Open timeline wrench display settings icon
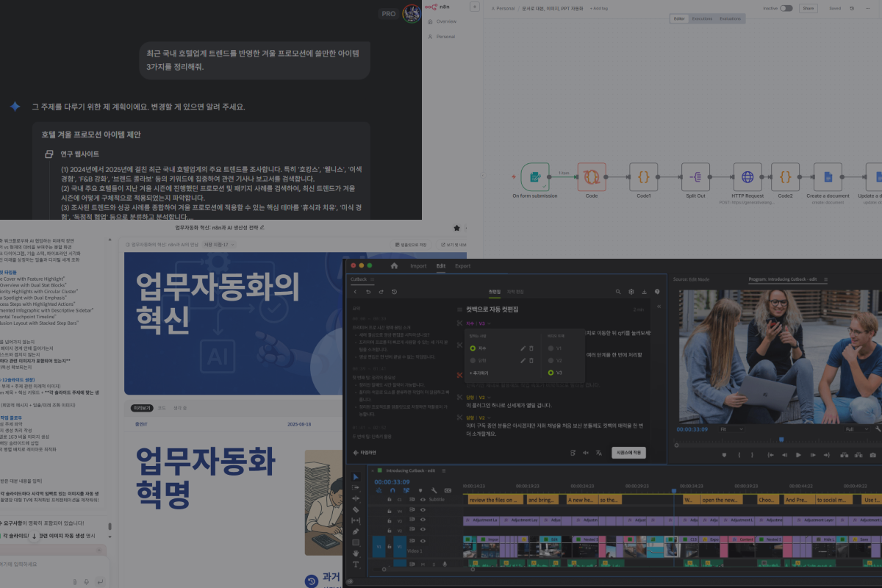The image size is (882, 588). 434,490
